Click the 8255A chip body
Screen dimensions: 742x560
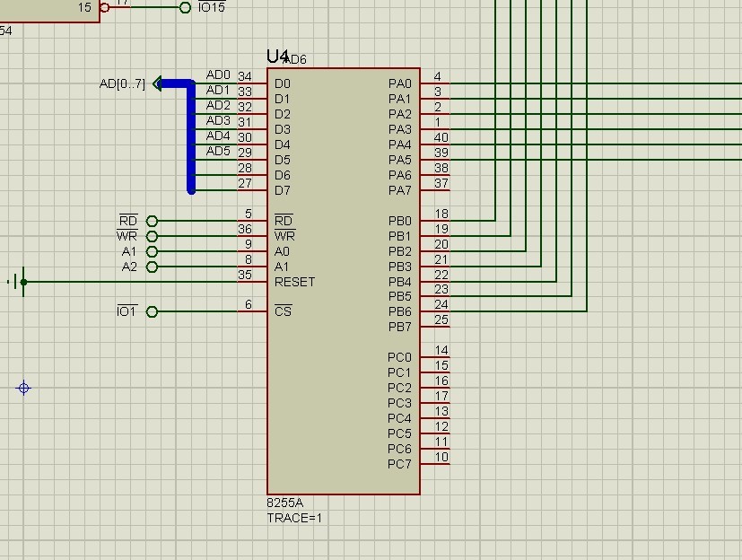pos(344,281)
